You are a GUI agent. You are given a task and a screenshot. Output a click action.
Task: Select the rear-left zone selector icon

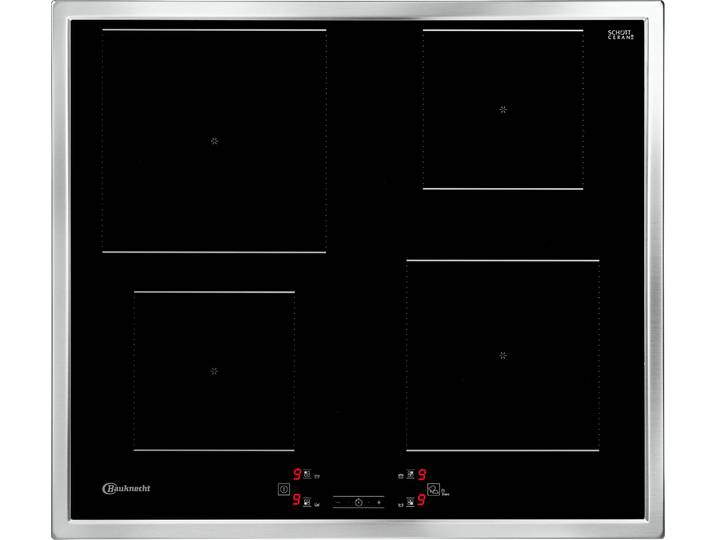tap(307, 474)
